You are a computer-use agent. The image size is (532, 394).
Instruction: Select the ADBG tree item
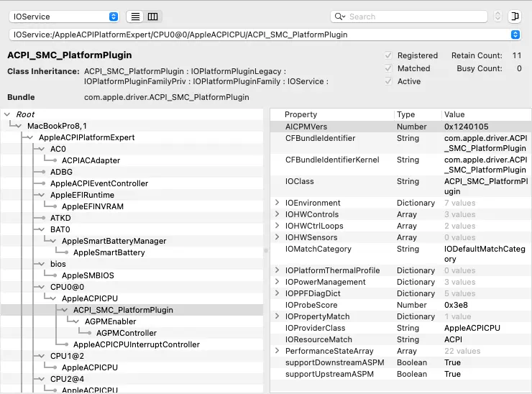[61, 172]
